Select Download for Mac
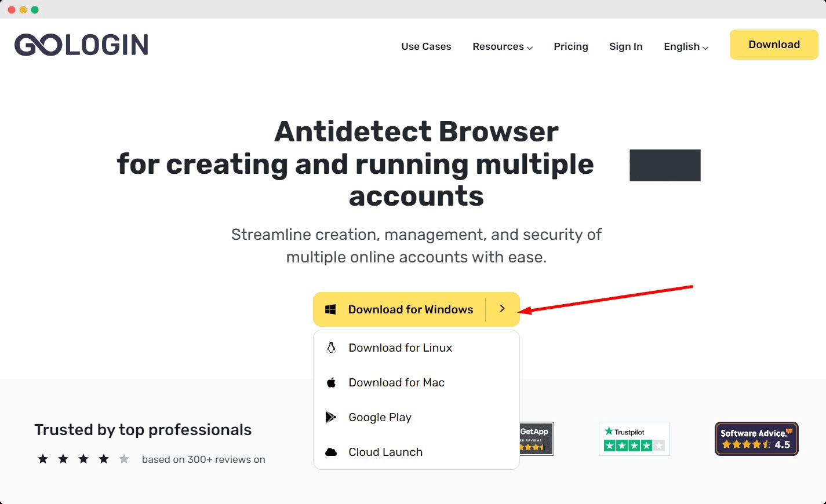The image size is (826, 504). (x=416, y=382)
